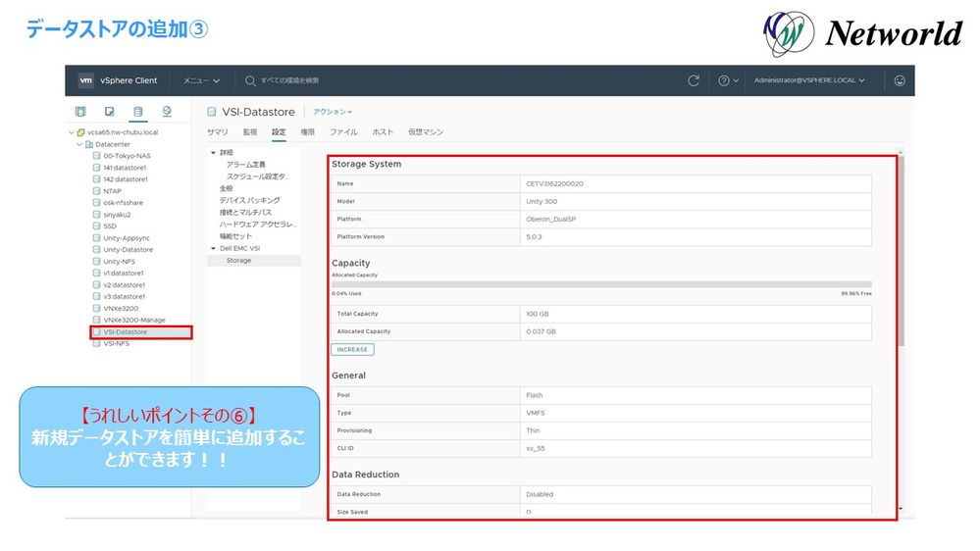Image resolution: width=980 pixels, height=551 pixels.
Task: Select 141:datastore1 in tree
Action: (x=125, y=168)
